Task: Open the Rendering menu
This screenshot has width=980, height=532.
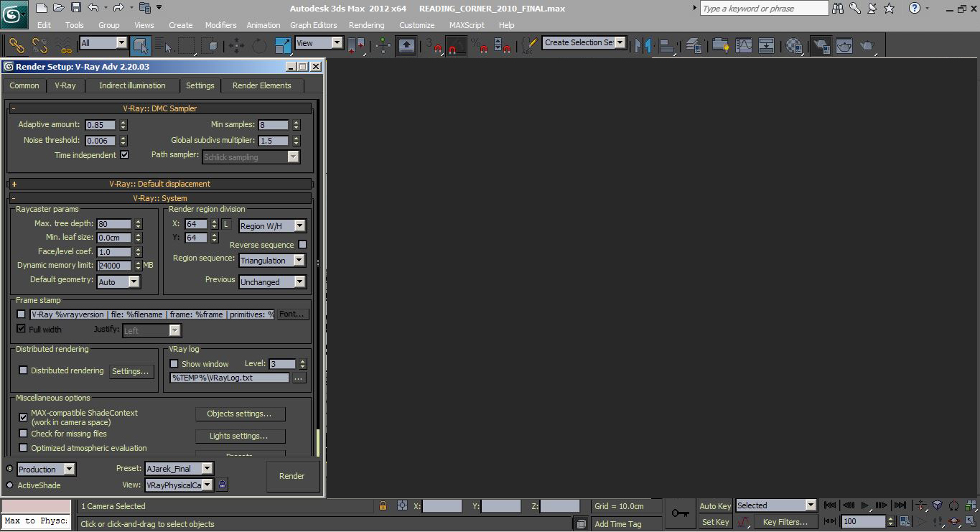Action: pos(366,25)
